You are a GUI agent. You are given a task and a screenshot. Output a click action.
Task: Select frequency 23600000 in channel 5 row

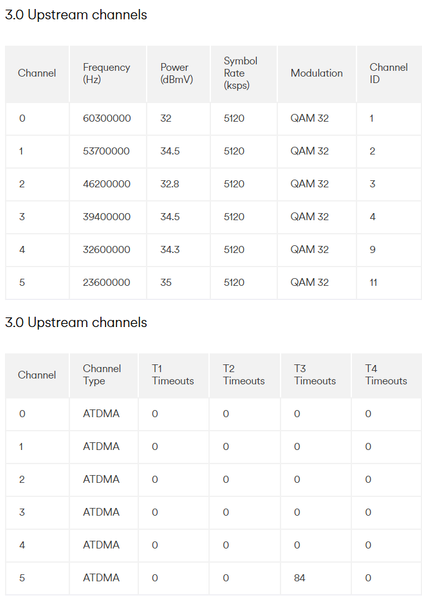point(106,282)
